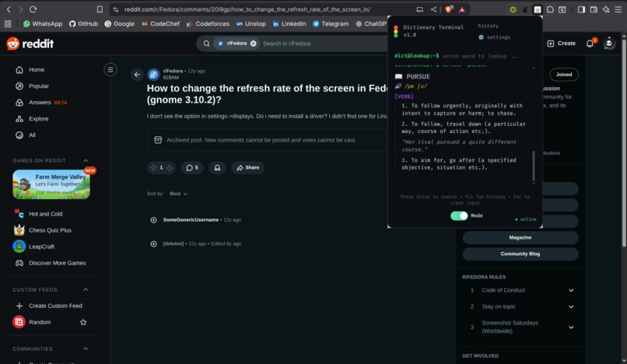Click the green plus extension icon
627x364 pixels.
coord(513,9)
